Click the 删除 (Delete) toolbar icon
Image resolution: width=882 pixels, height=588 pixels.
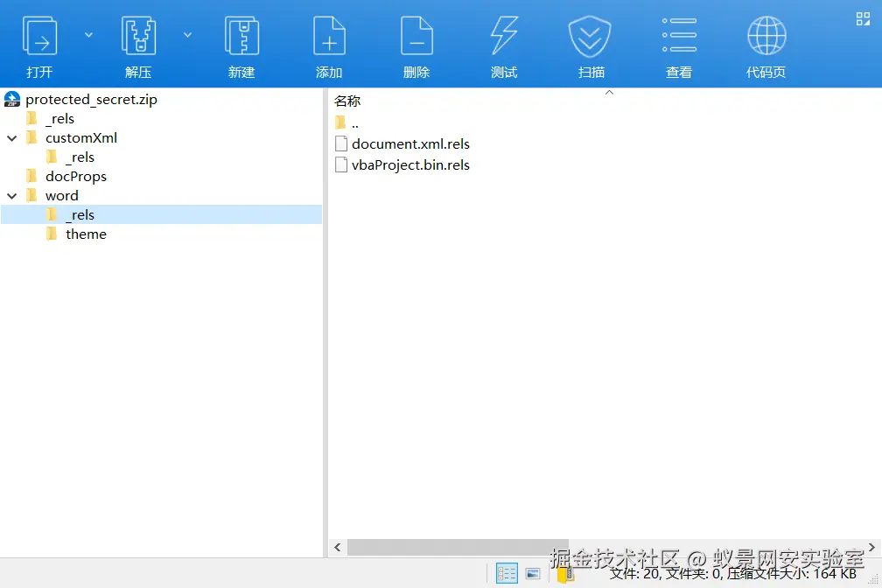pyautogui.click(x=416, y=36)
